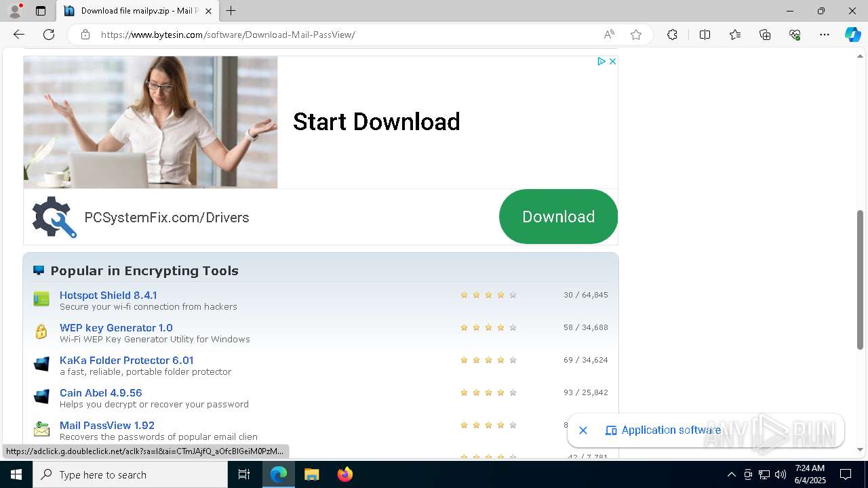The width and height of the screenshot is (868, 488).
Task: Close the Download file mailpv.zip tab
Action: tap(208, 11)
